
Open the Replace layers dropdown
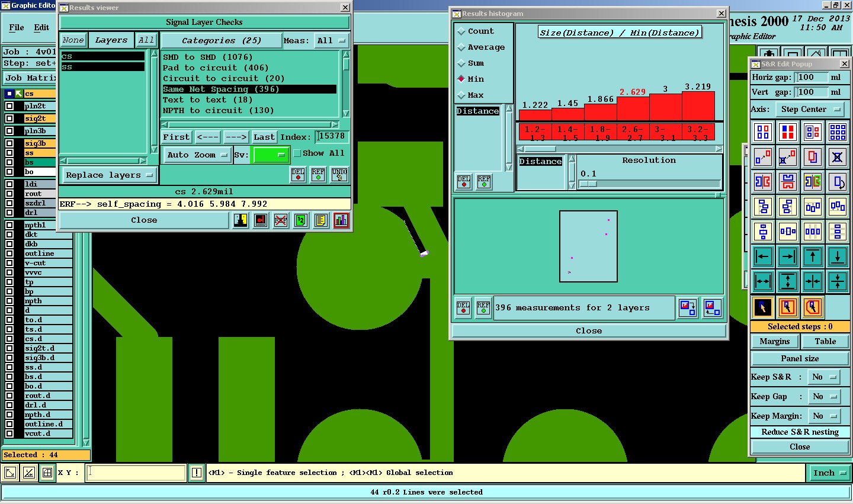(x=110, y=175)
